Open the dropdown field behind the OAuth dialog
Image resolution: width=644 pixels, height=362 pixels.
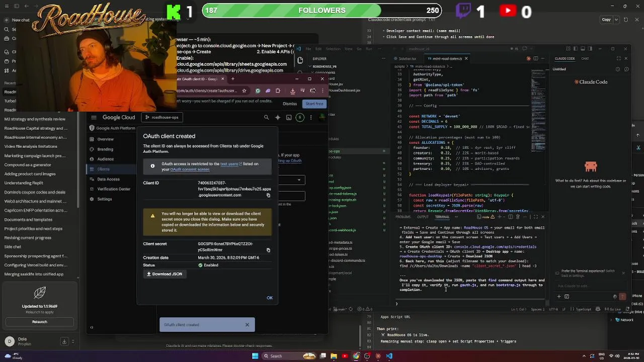291,179
